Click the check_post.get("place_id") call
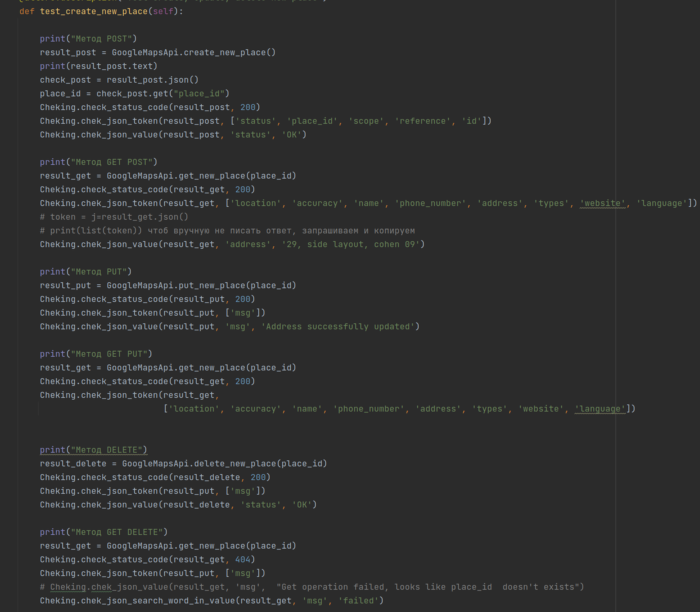The width and height of the screenshot is (700, 612). pyautogui.click(x=162, y=93)
